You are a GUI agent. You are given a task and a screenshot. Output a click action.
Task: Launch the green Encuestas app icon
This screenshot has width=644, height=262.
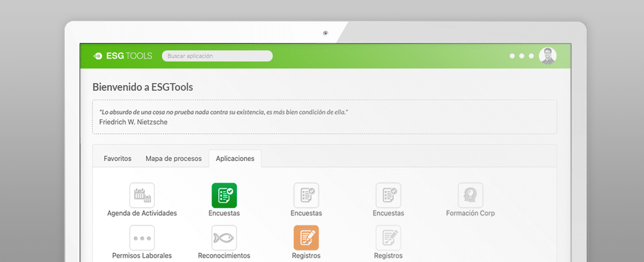point(224,195)
